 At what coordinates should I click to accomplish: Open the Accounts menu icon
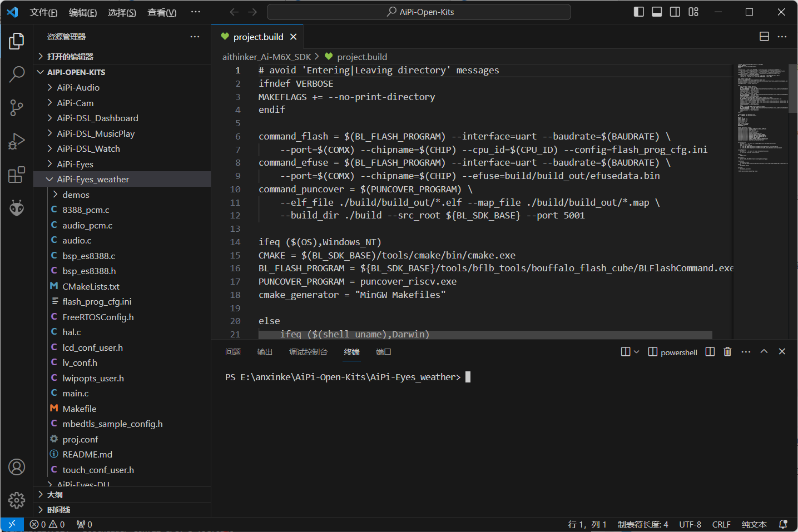coord(17,467)
